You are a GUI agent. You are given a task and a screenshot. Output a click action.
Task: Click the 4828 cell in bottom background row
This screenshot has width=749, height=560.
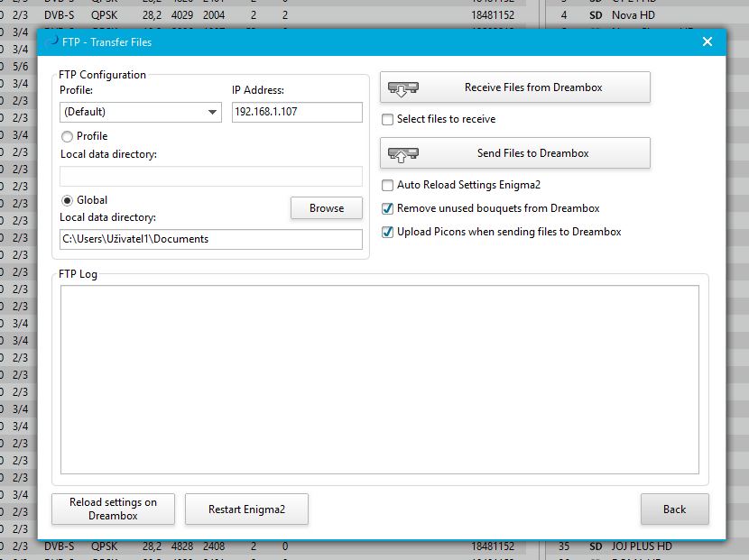click(182, 546)
